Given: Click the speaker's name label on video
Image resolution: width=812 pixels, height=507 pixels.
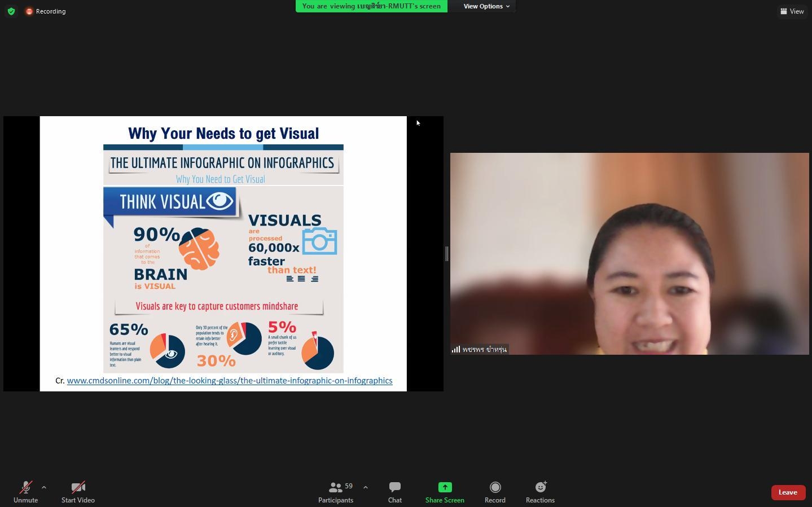Looking at the screenshot, I should pyautogui.click(x=485, y=350).
